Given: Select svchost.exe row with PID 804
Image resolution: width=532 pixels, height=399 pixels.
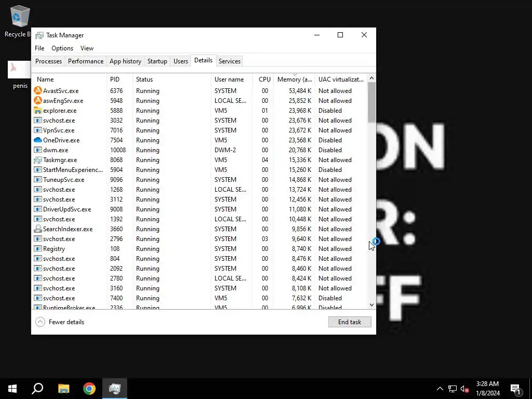Looking at the screenshot, I should tap(199, 259).
